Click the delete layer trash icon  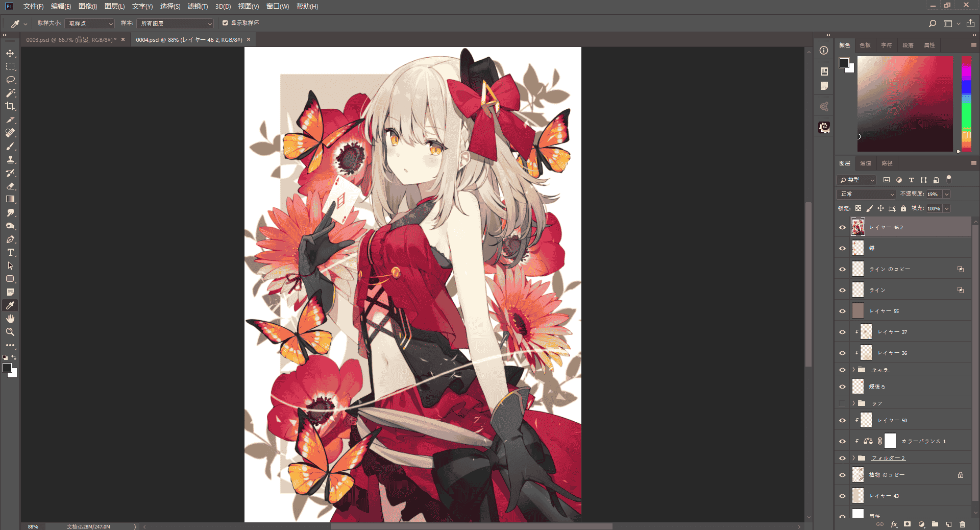click(962, 524)
